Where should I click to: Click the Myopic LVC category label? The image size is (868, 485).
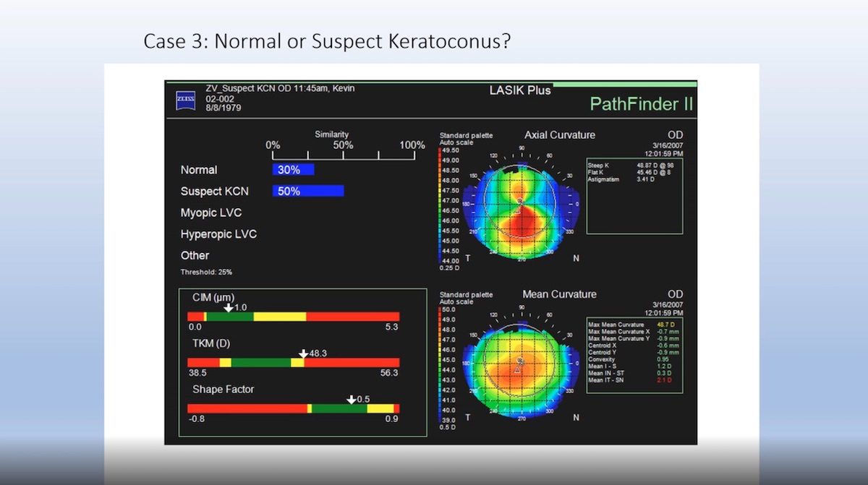(x=210, y=213)
